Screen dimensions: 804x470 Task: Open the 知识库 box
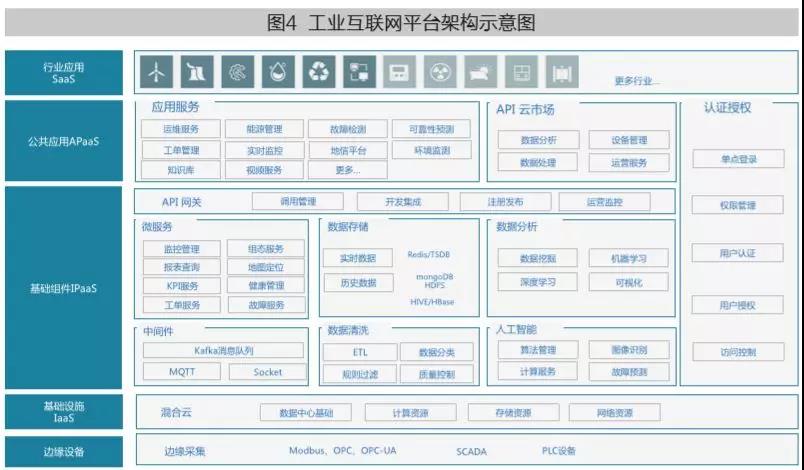(x=181, y=170)
